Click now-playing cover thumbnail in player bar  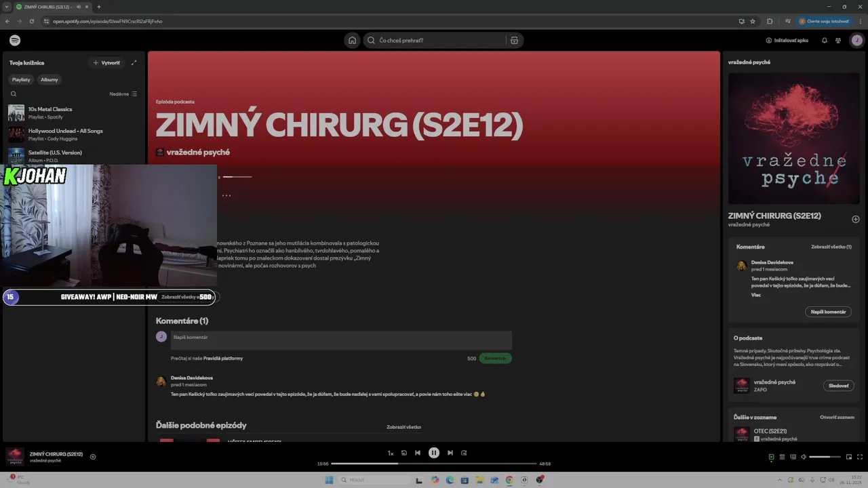click(15, 457)
